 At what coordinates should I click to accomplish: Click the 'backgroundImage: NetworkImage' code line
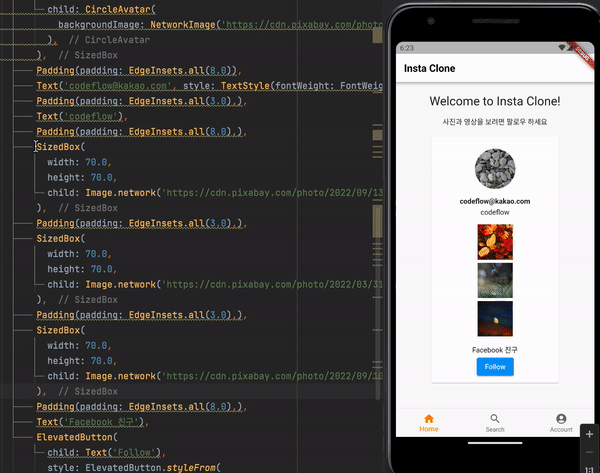[220, 25]
